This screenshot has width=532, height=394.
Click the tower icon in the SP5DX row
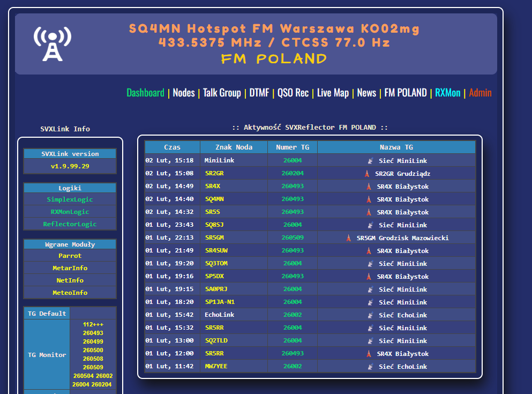click(x=369, y=277)
